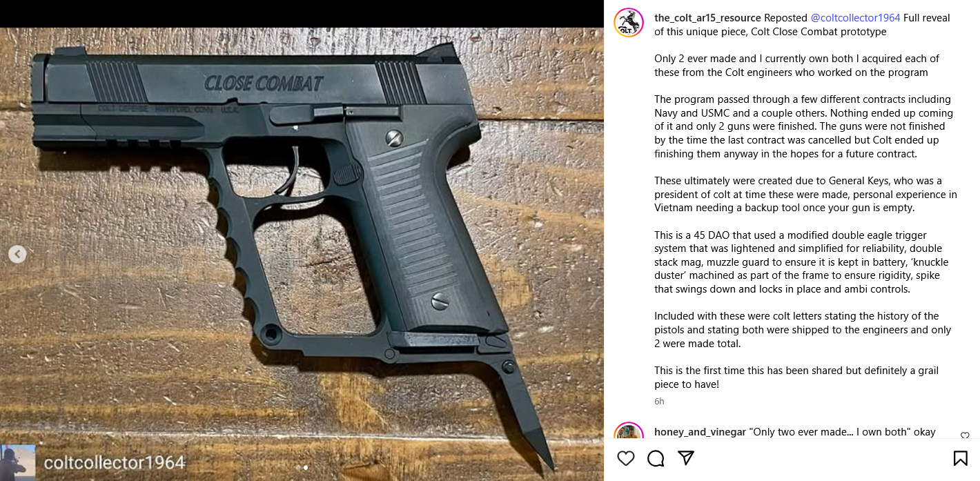Go to the previous photo in carousel
980x481 pixels.
click(x=17, y=254)
